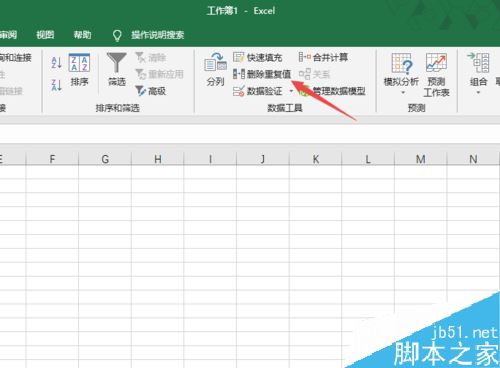Click the 关系 relationships button
The height and width of the screenshot is (368, 500).
[x=314, y=74]
